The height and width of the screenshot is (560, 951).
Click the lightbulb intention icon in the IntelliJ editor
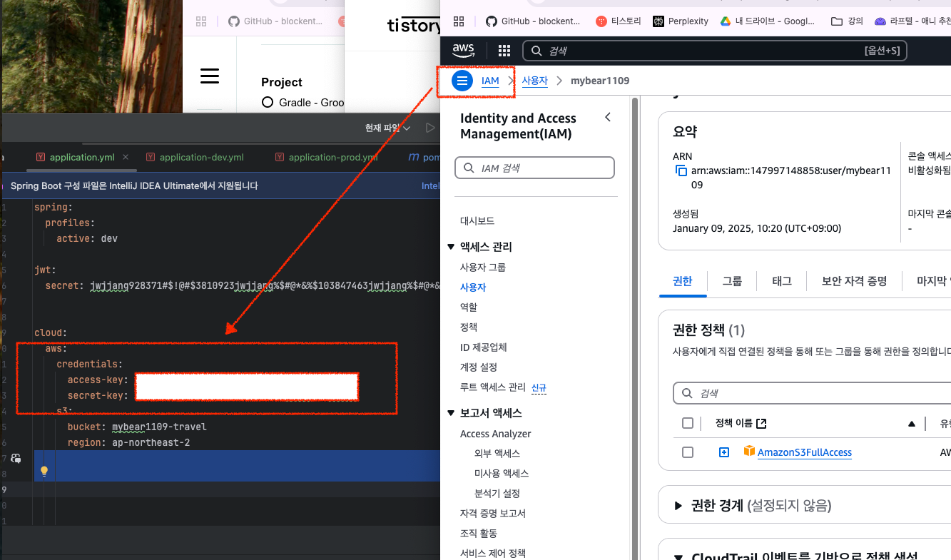tap(44, 472)
